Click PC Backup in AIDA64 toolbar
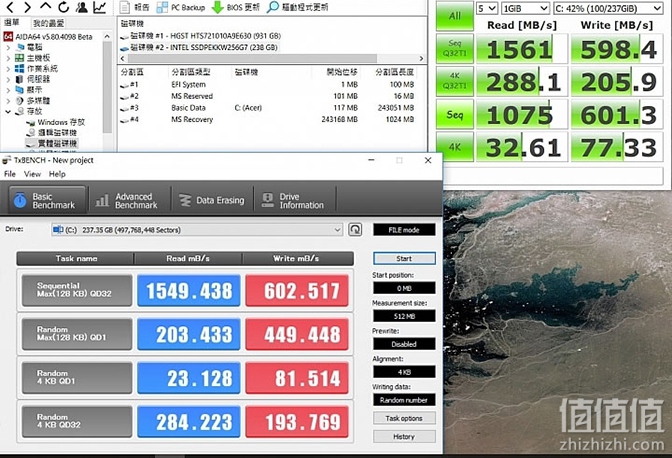This screenshot has width=672, height=458. point(180,7)
